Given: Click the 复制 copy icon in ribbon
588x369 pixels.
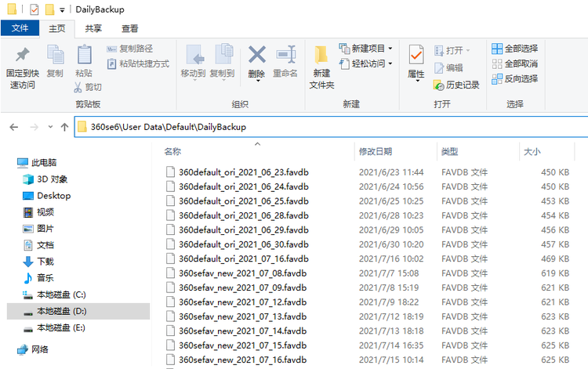Looking at the screenshot, I should coord(55,56).
